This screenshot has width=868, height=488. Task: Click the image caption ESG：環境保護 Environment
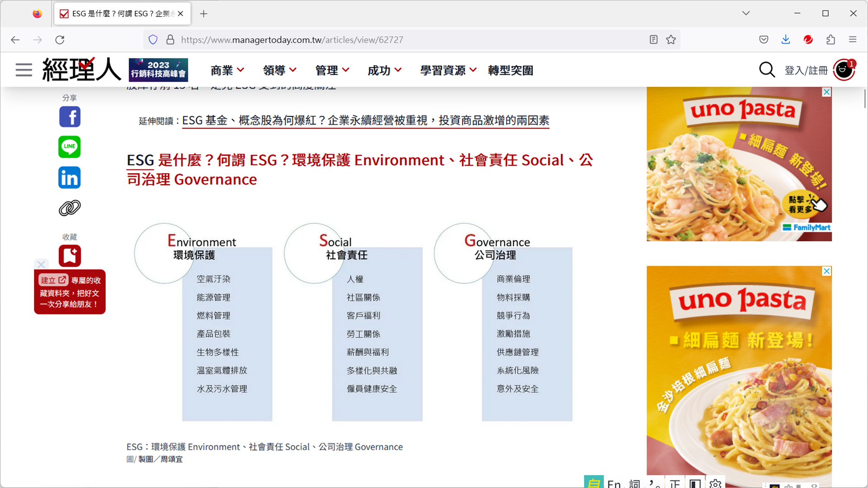pos(264,447)
